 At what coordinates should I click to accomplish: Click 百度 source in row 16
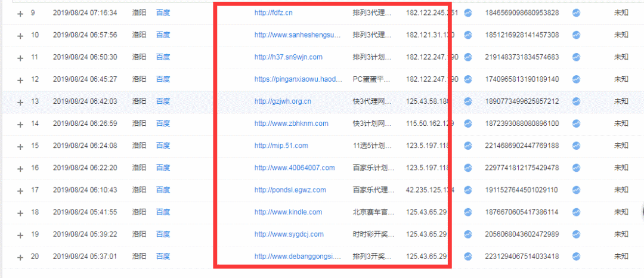point(163,168)
